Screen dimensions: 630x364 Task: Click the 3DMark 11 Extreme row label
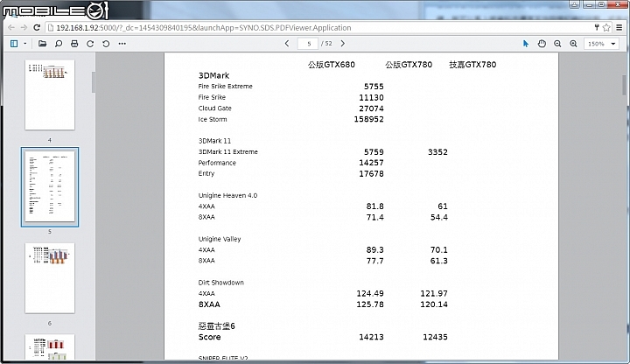[x=228, y=152]
